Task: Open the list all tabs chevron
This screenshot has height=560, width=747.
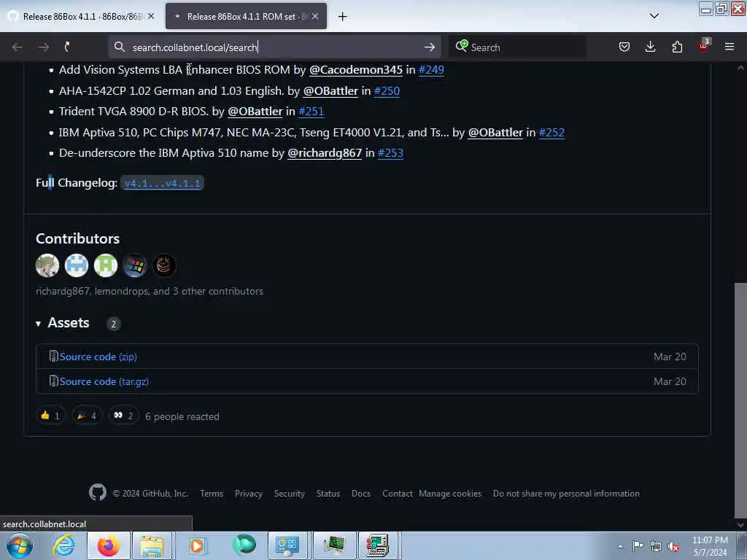Action: (x=654, y=16)
